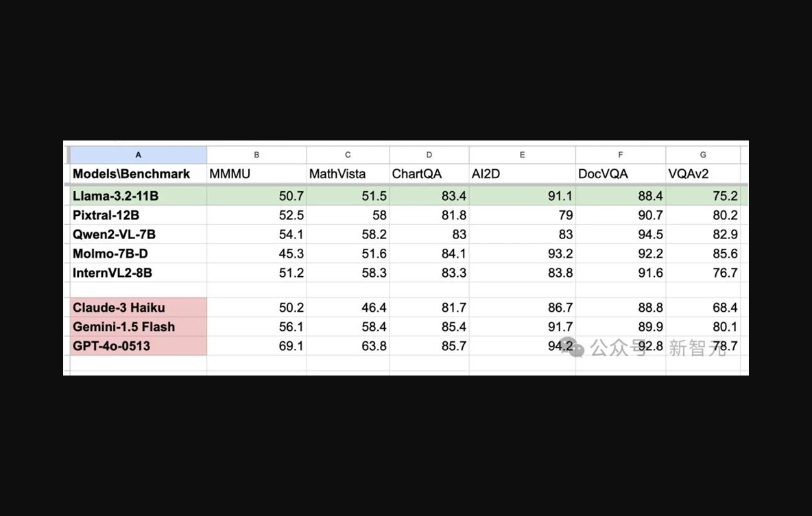
Task: Click the MathVista header cell
Action: pos(337,174)
